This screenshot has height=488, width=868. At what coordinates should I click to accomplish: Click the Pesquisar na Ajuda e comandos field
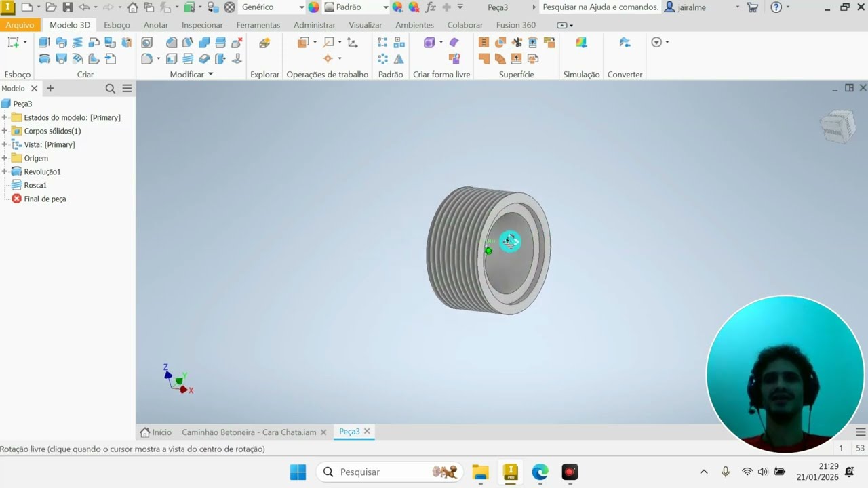(600, 7)
